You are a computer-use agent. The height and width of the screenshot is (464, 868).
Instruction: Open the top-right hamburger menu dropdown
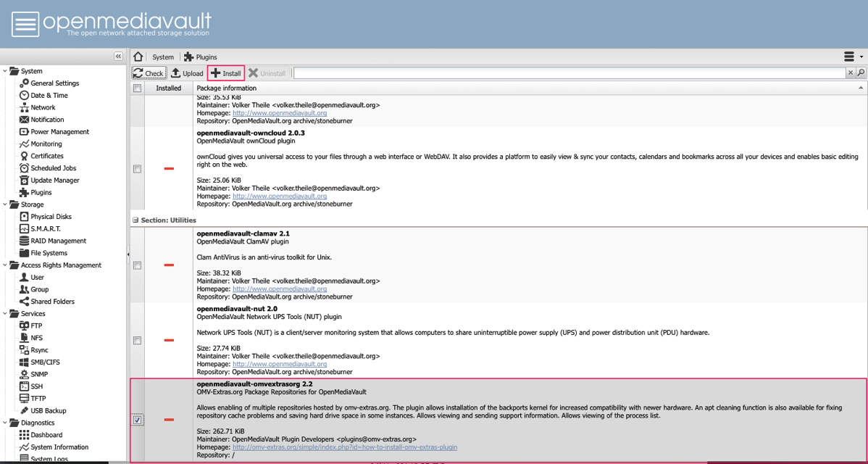[853, 57]
